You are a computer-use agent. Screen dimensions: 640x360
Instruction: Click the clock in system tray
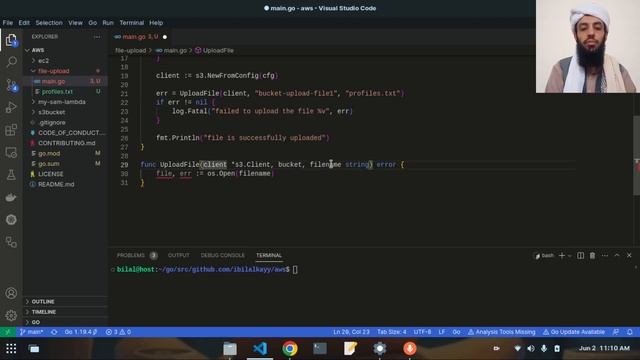click(x=604, y=349)
